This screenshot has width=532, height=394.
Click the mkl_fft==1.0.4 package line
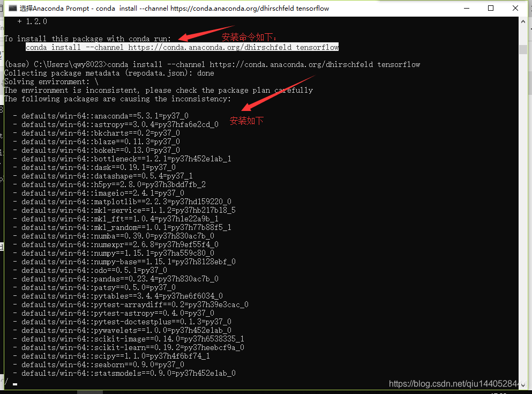click(x=116, y=219)
